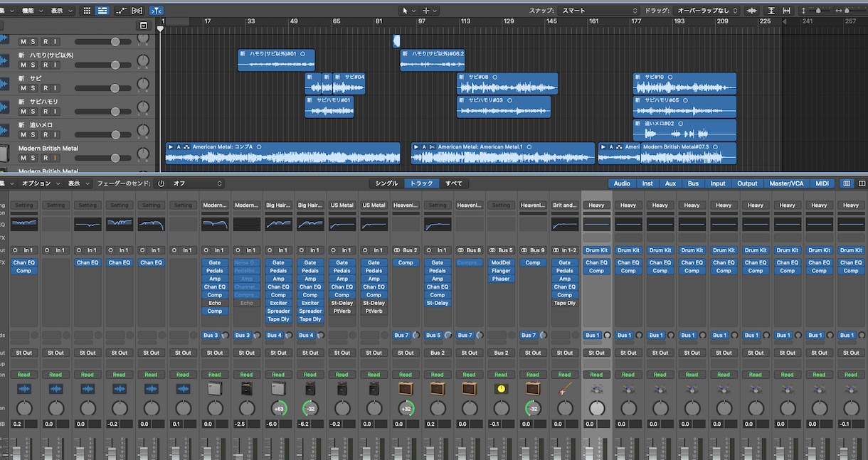This screenshot has height=460, width=868.
Task: Switch mixer to シングル mode
Action: pyautogui.click(x=386, y=183)
